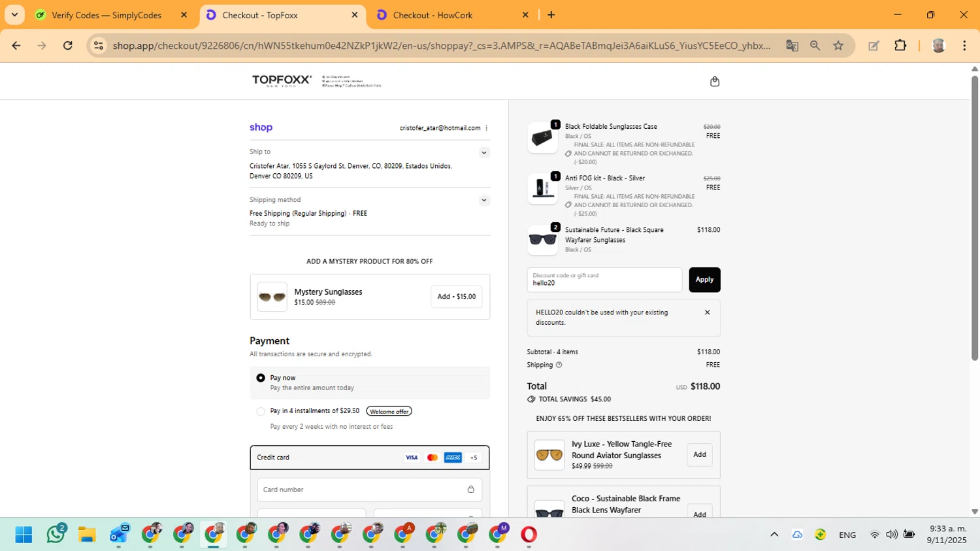The height and width of the screenshot is (551, 980).
Task: Close the Checkout - HowCork tab
Action: pos(525,15)
